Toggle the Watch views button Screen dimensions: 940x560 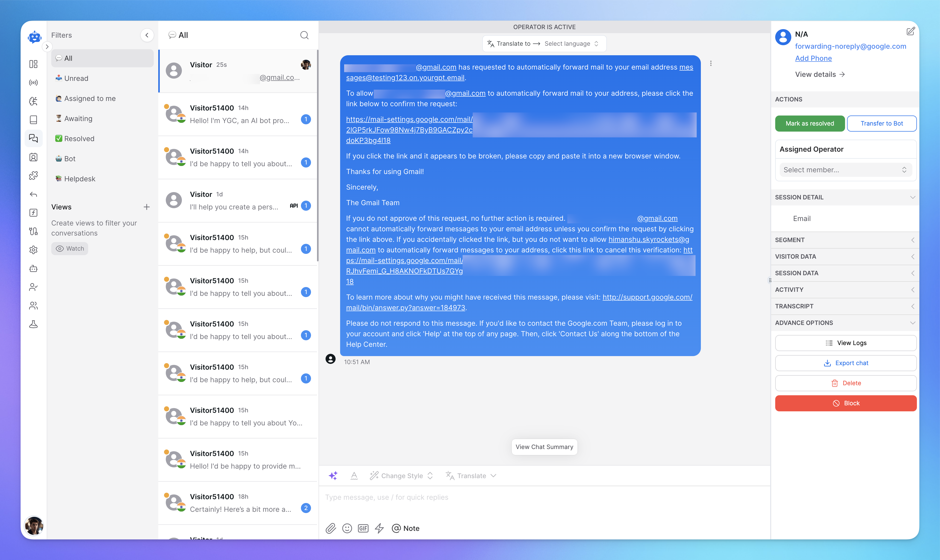[x=70, y=248]
